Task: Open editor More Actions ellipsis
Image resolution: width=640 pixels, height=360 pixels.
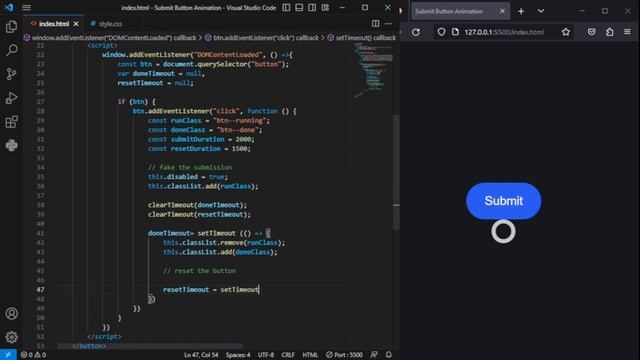Action: (388, 24)
